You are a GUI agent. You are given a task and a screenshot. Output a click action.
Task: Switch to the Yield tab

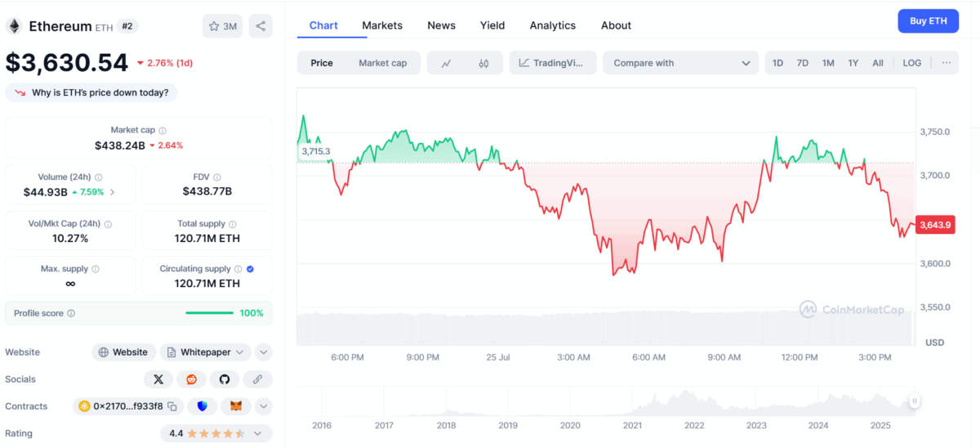tap(492, 25)
